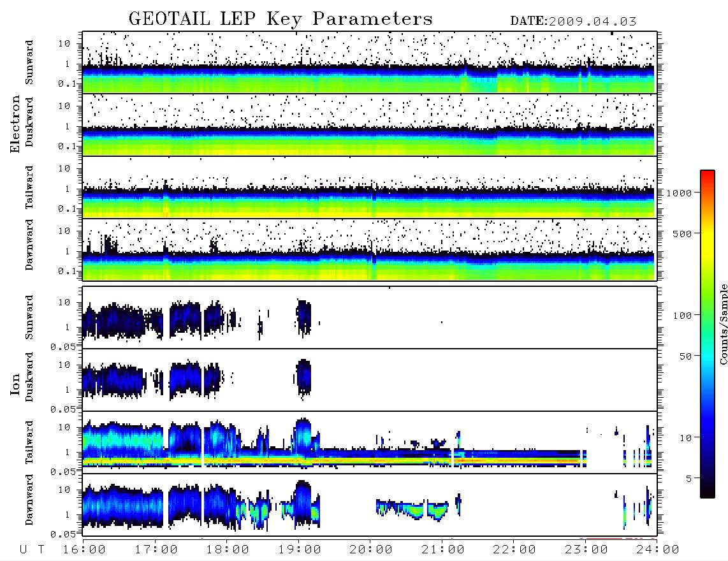Click the GEOTAIL LEP Key Parameters title
Viewport: 728px width, 561px height.
(280, 19)
